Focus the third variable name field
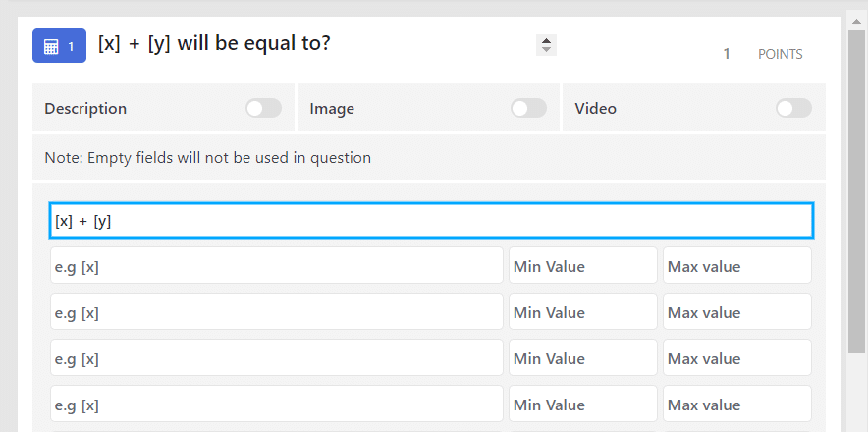This screenshot has height=432, width=868. tap(277, 357)
